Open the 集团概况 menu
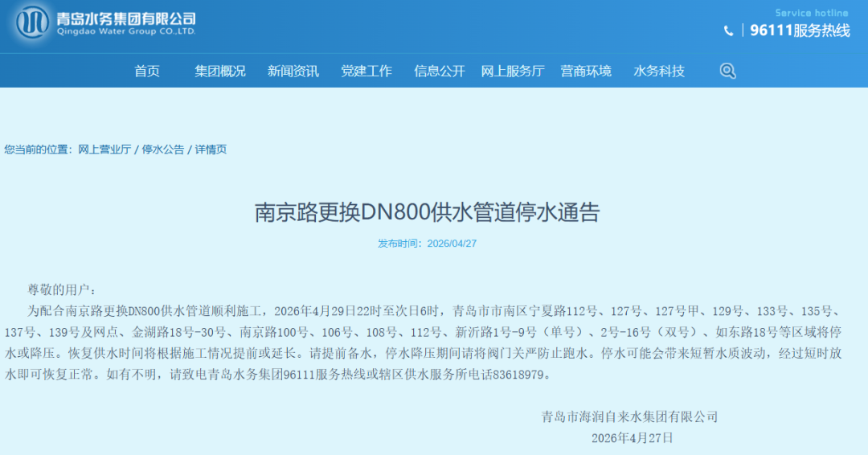Viewport: 868px width, 455px height. click(219, 71)
